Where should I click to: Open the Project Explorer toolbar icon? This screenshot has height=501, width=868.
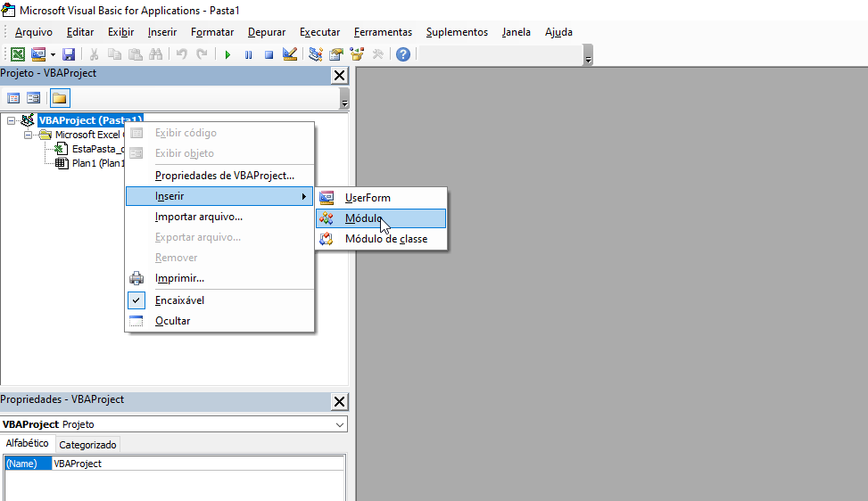point(316,54)
